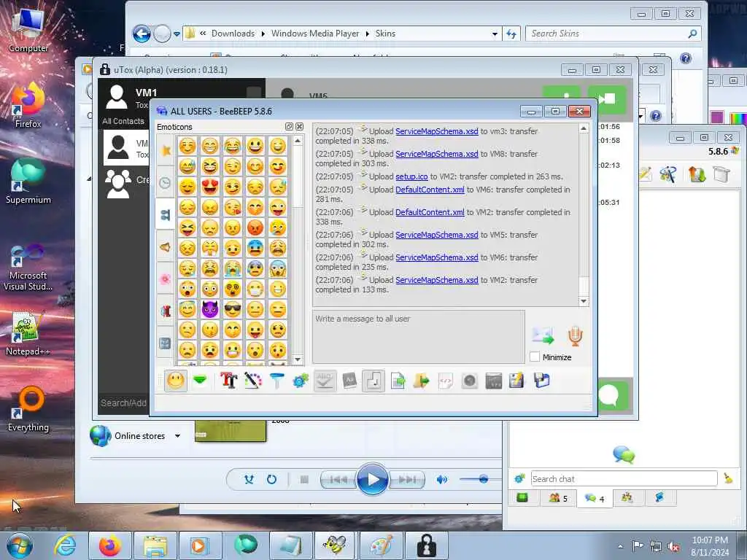
Task: Click the blue floppy disks icon
Action: coord(542,381)
